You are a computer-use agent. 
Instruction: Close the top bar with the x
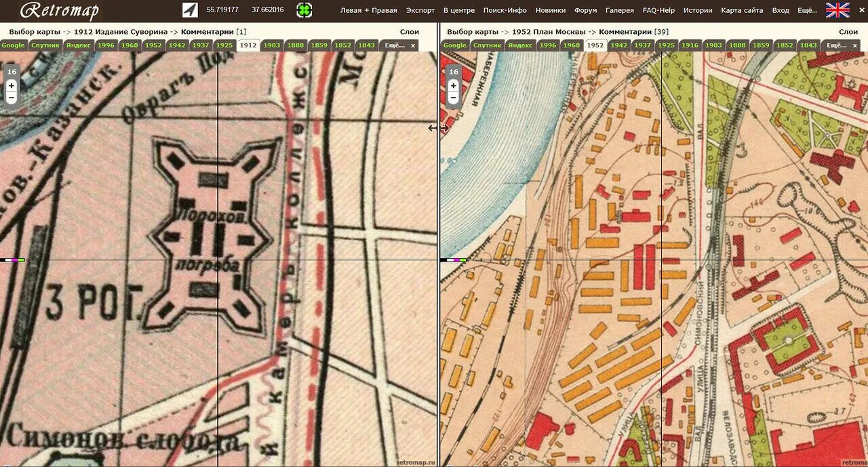(861, 10)
